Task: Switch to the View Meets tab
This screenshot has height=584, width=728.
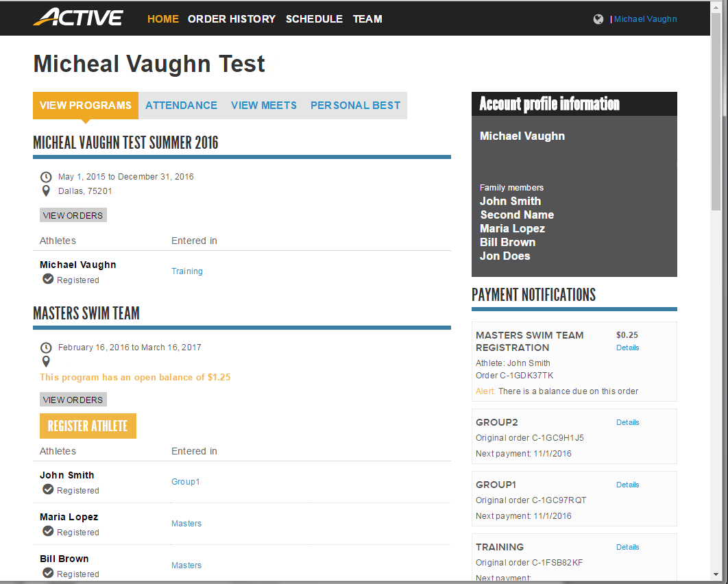Action: [x=264, y=106]
